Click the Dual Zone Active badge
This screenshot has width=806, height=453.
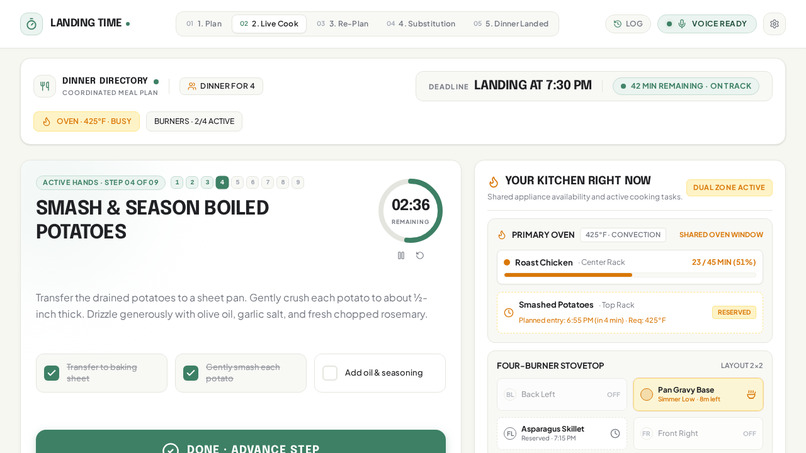coord(729,188)
